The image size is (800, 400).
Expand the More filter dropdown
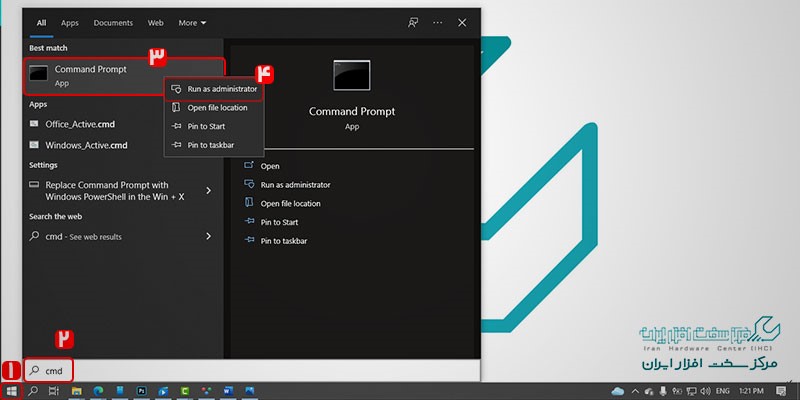(192, 23)
